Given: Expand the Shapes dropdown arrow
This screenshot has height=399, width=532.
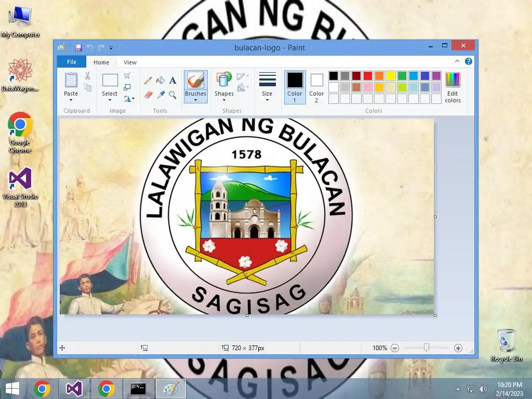Looking at the screenshot, I should (224, 100).
